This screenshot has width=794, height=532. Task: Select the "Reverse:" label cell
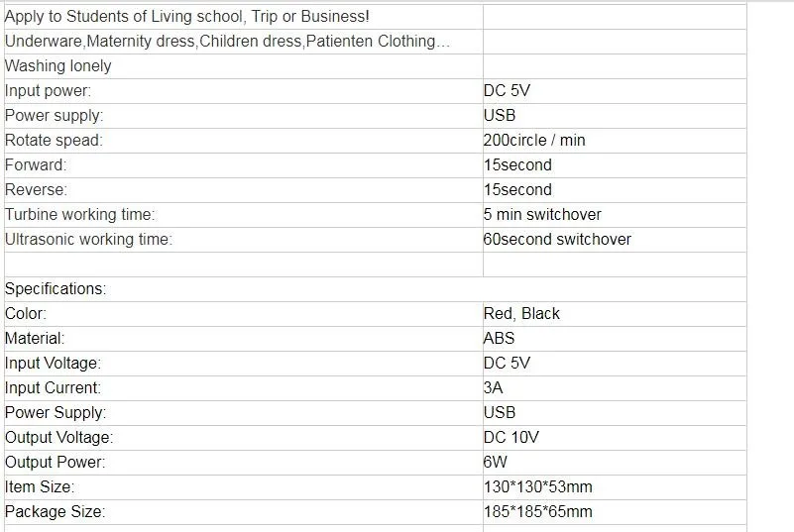pos(37,190)
